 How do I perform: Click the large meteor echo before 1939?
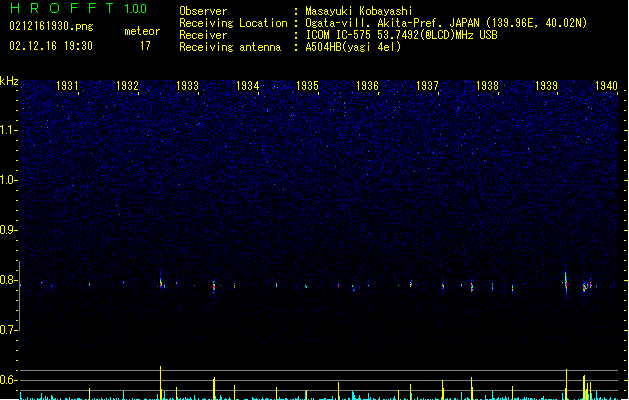[566, 282]
